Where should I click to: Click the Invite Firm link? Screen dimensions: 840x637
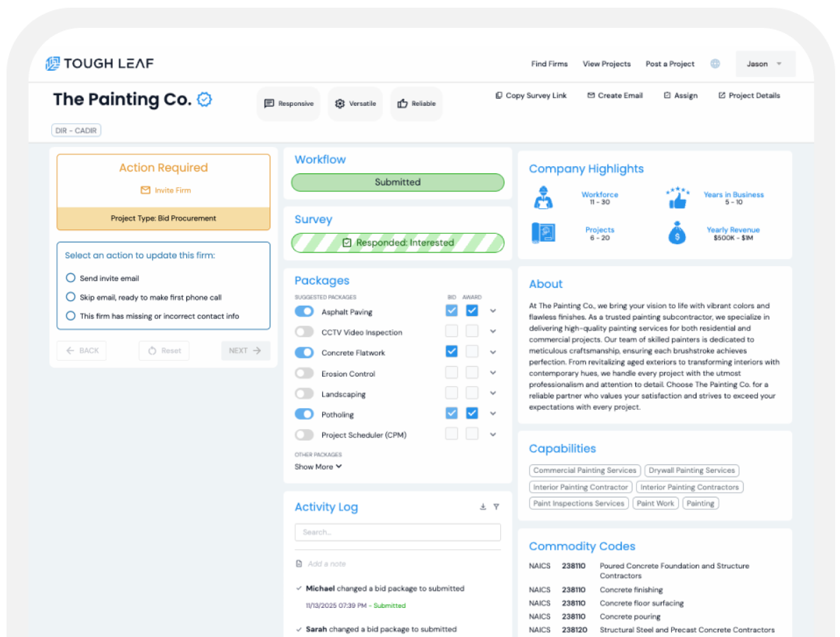[172, 190]
